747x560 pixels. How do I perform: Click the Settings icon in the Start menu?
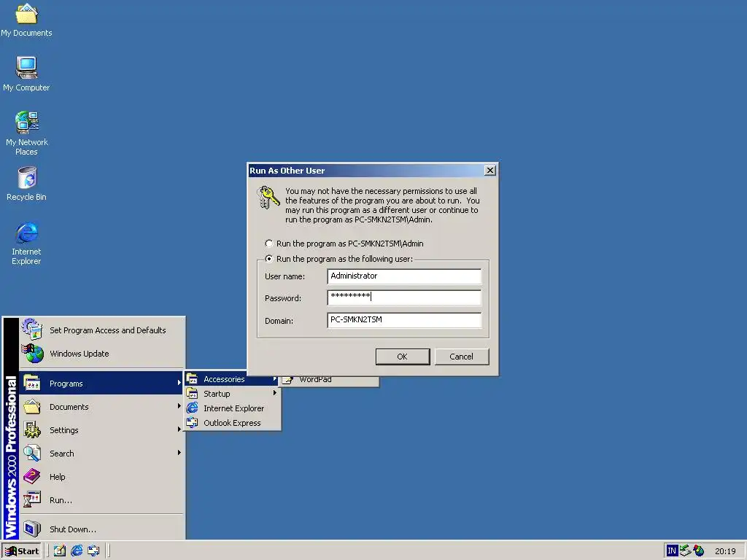(x=32, y=430)
